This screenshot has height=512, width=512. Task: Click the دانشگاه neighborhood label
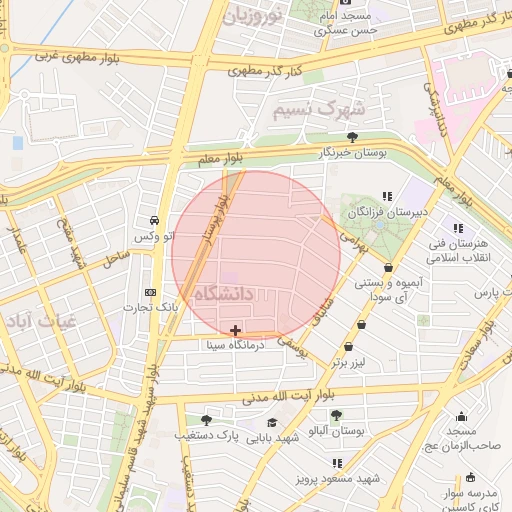coord(224,294)
